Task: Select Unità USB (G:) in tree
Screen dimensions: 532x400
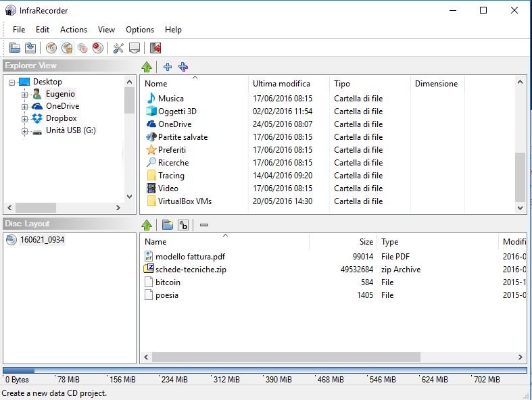Action: [70, 130]
